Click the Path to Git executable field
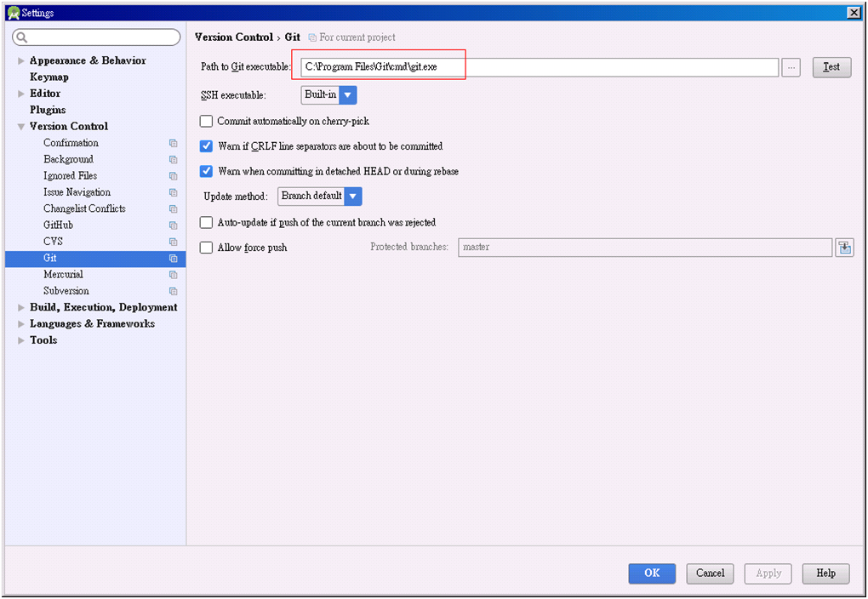This screenshot has width=868, height=599. coord(540,67)
